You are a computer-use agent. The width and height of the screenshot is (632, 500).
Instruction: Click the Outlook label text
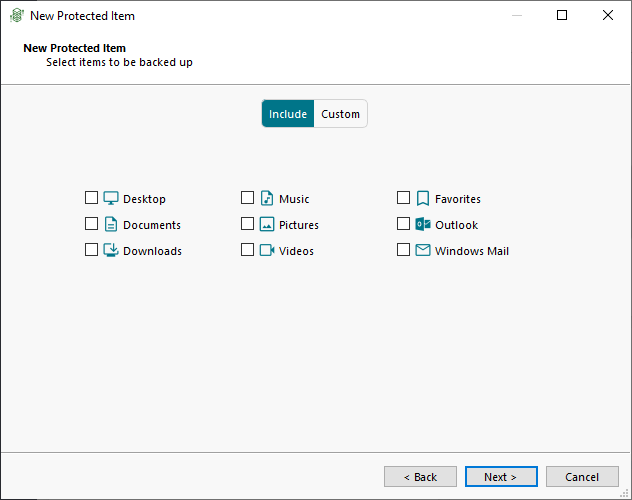click(x=456, y=225)
